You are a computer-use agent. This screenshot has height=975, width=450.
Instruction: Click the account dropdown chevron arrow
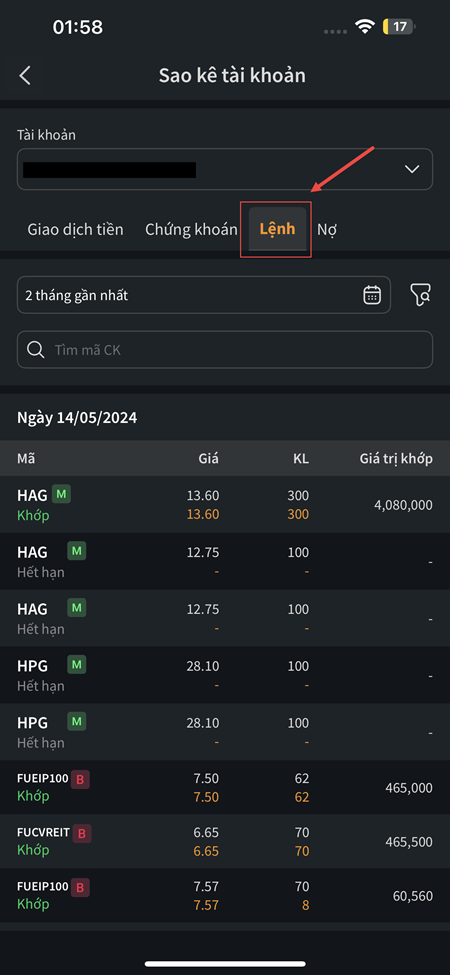point(411,169)
